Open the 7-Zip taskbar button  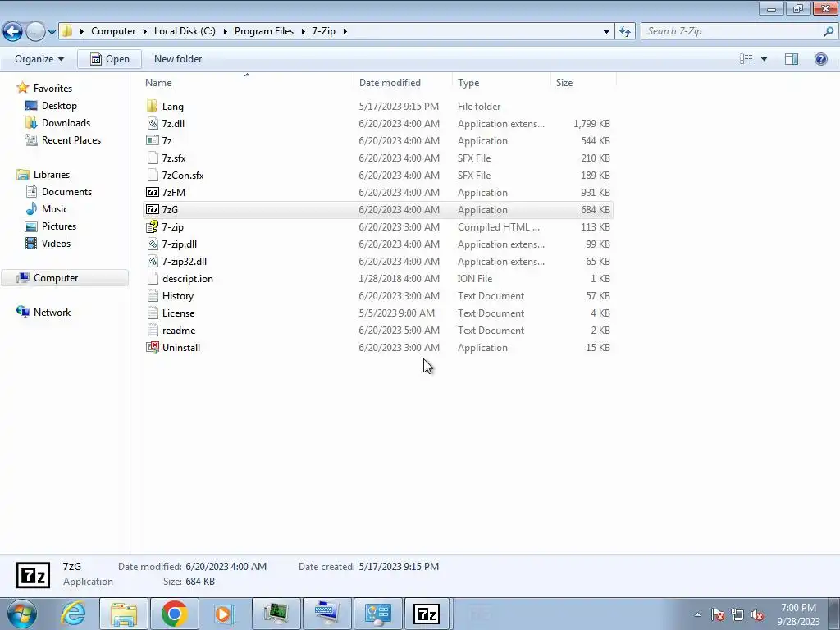pos(427,614)
